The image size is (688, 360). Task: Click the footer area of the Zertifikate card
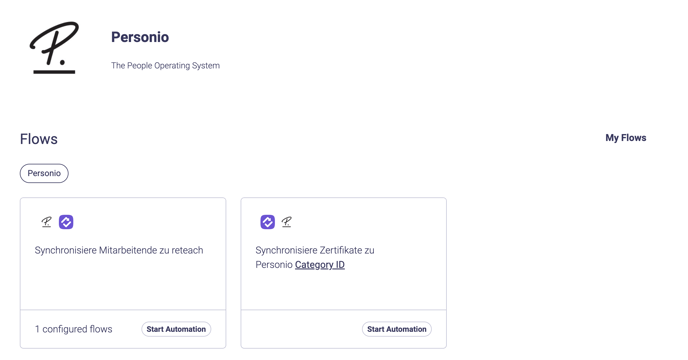[x=344, y=329]
